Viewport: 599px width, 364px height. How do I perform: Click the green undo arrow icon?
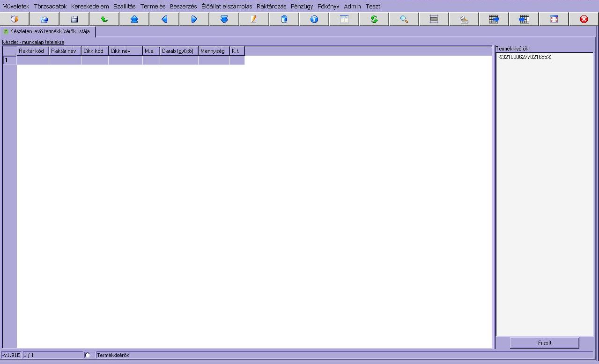[104, 19]
